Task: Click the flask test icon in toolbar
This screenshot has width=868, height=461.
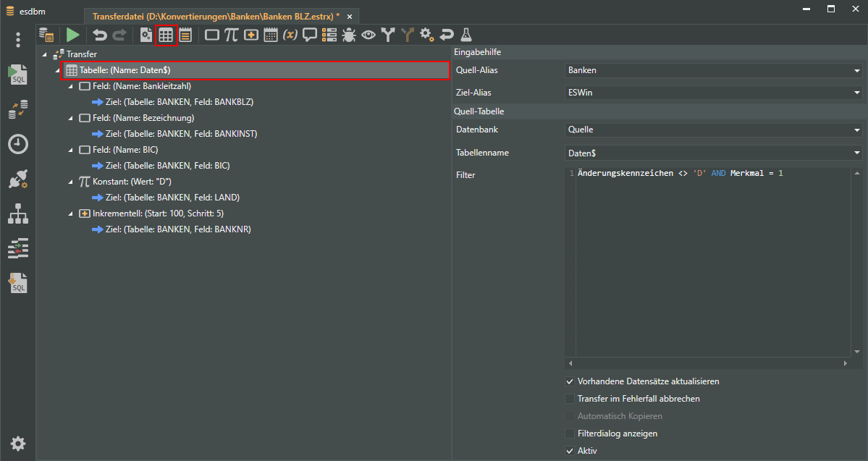Action: [x=466, y=35]
